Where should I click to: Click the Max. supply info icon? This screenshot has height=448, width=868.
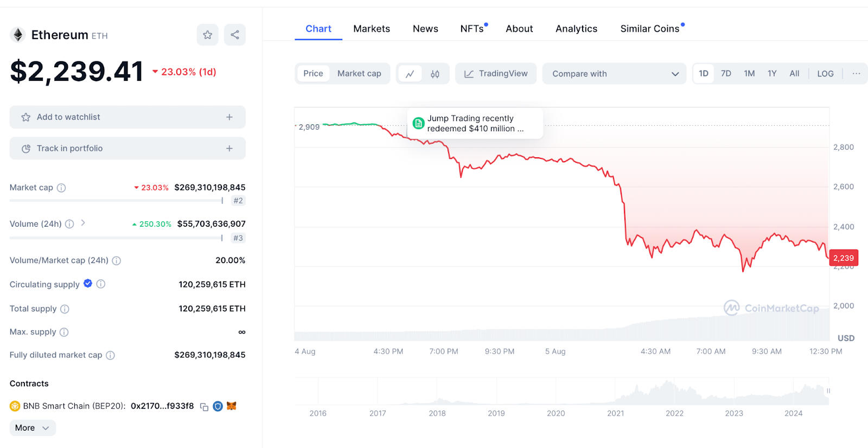coord(64,332)
